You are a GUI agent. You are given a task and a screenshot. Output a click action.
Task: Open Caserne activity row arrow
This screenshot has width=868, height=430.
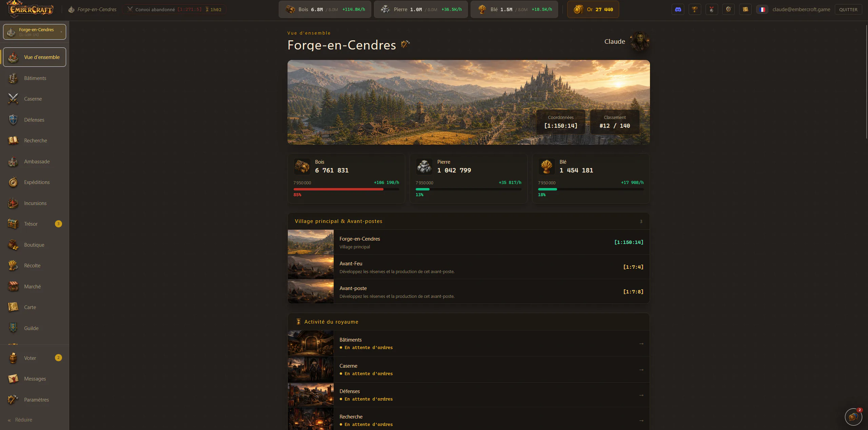click(x=641, y=370)
